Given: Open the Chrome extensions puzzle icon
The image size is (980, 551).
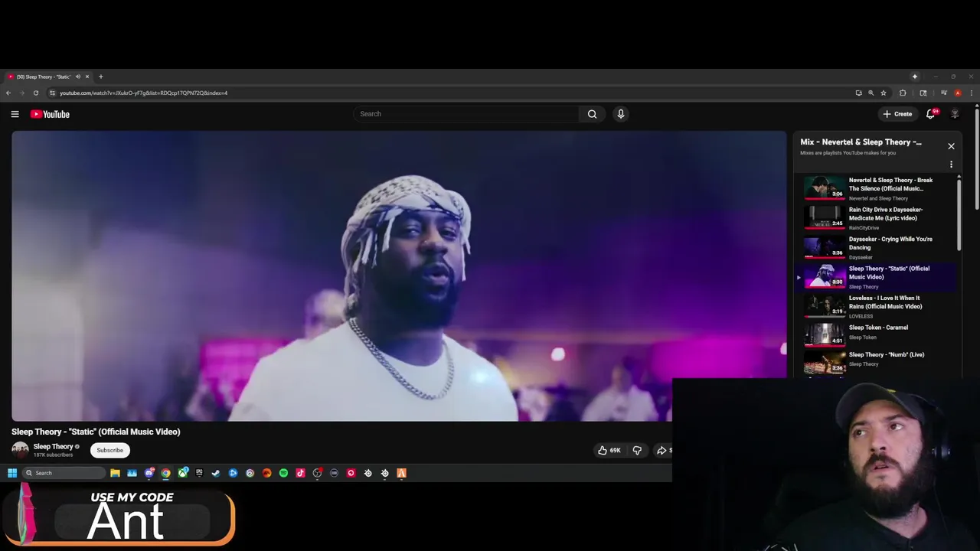Looking at the screenshot, I should (903, 93).
